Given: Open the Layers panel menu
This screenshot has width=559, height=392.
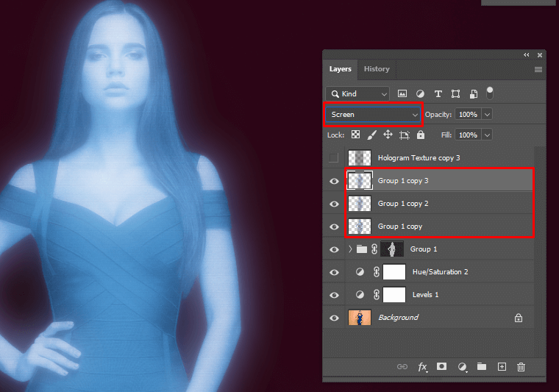Looking at the screenshot, I should click(x=538, y=69).
